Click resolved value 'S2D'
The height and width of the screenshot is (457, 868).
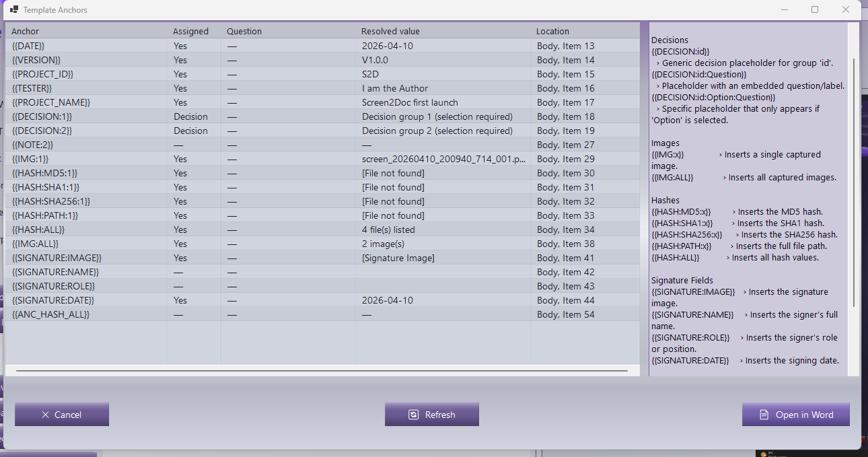coord(370,74)
